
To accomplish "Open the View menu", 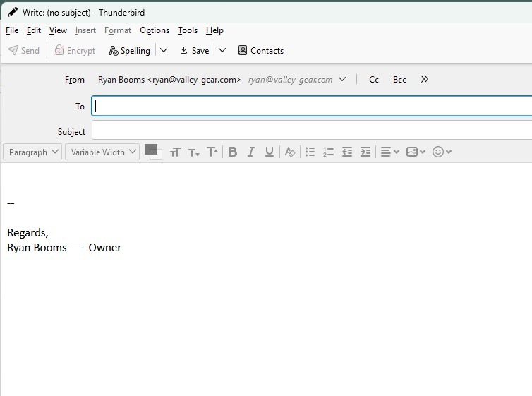I will click(58, 30).
